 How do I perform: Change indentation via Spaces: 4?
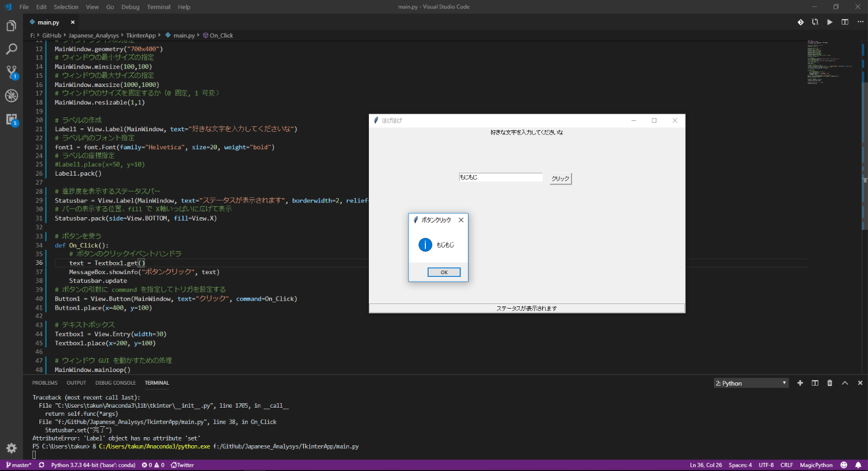(x=740, y=465)
